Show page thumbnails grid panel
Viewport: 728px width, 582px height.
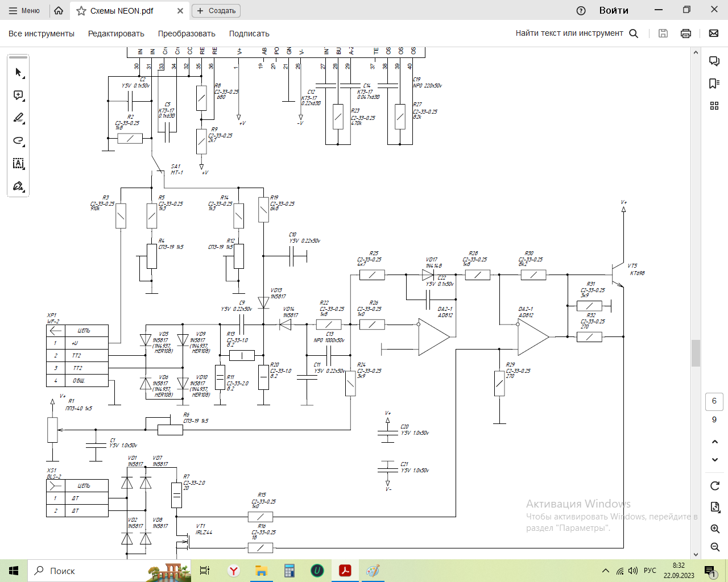coord(714,106)
